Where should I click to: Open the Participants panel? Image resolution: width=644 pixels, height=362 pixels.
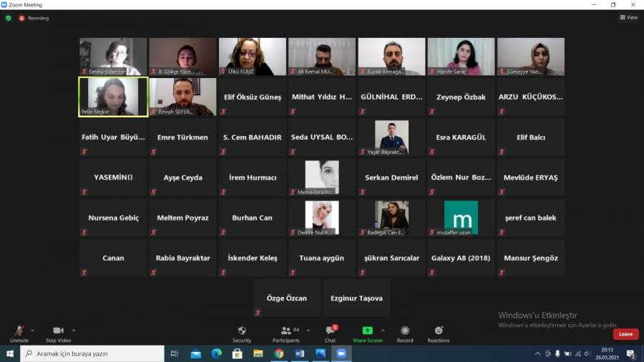coord(286,333)
